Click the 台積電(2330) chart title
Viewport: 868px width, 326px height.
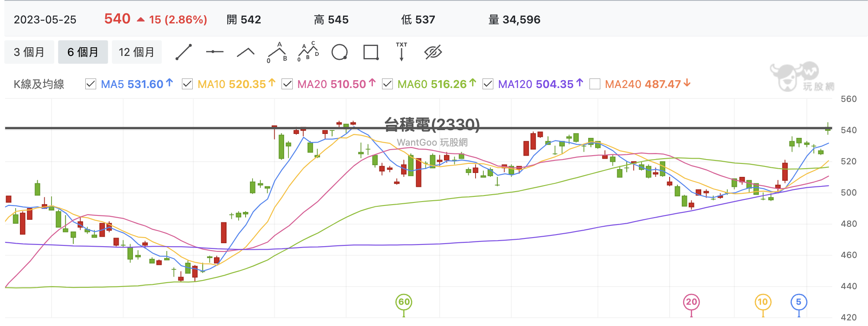click(432, 125)
